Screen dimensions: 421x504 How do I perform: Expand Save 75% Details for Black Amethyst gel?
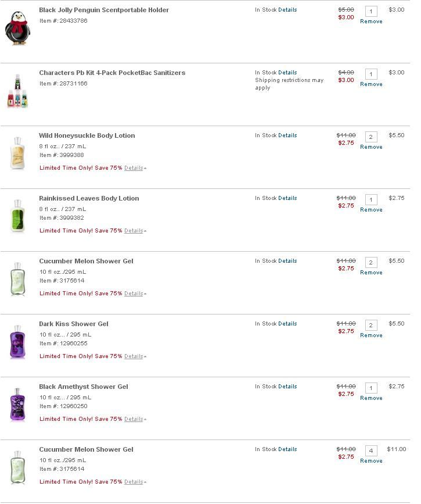pos(134,419)
